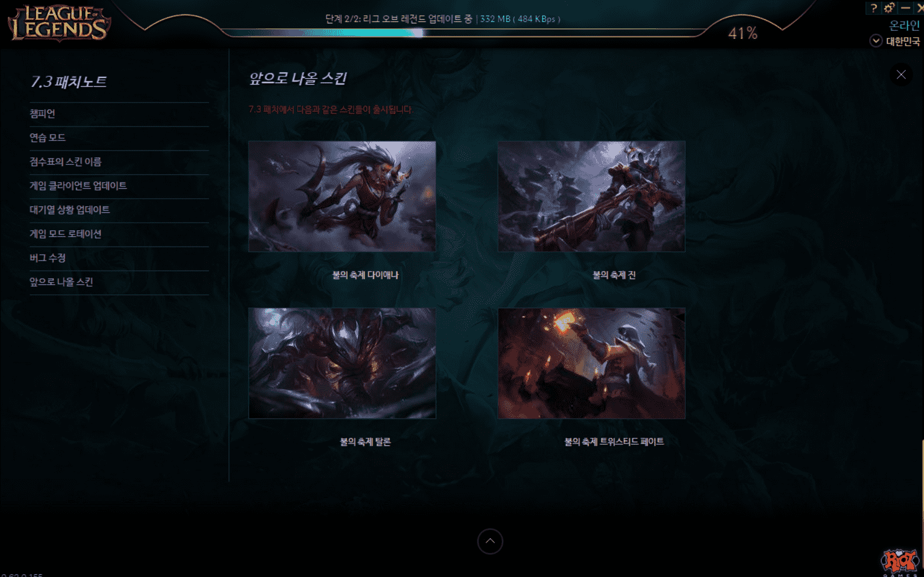Image resolution: width=924 pixels, height=577 pixels.
Task: Click the Riot Games logo
Action: point(900,562)
